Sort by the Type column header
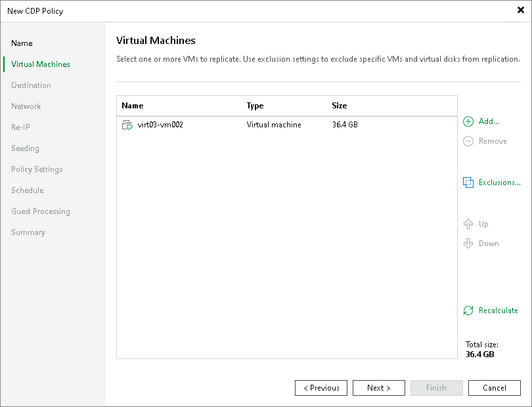Image resolution: width=532 pixels, height=407 pixels. click(x=255, y=106)
